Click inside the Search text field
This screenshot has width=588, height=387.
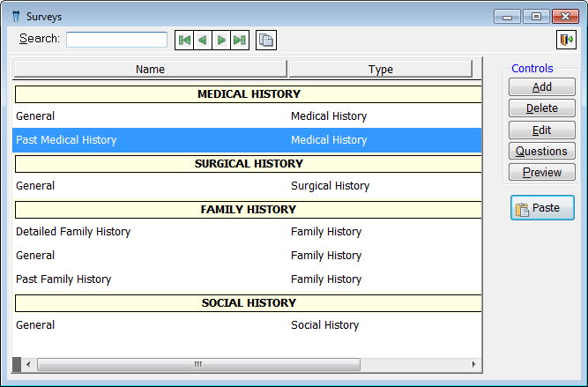click(x=116, y=40)
